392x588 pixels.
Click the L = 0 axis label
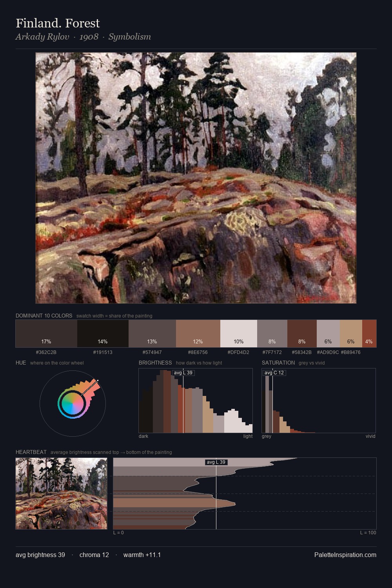118,533
